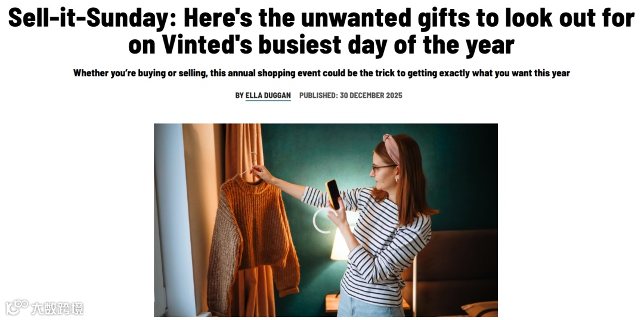
Task: Click the 大数跨境 watermark text
Action: click(x=57, y=309)
